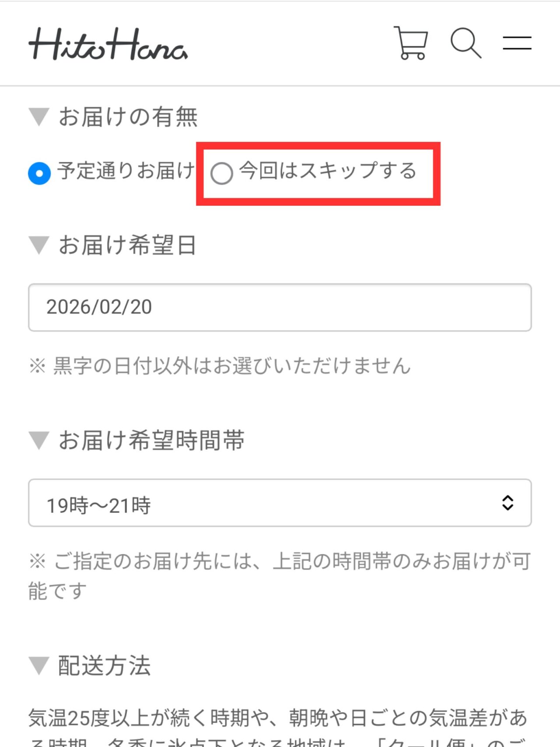The image size is (560, 747).
Task: Click the 今回はスキップする label text
Action: click(328, 171)
